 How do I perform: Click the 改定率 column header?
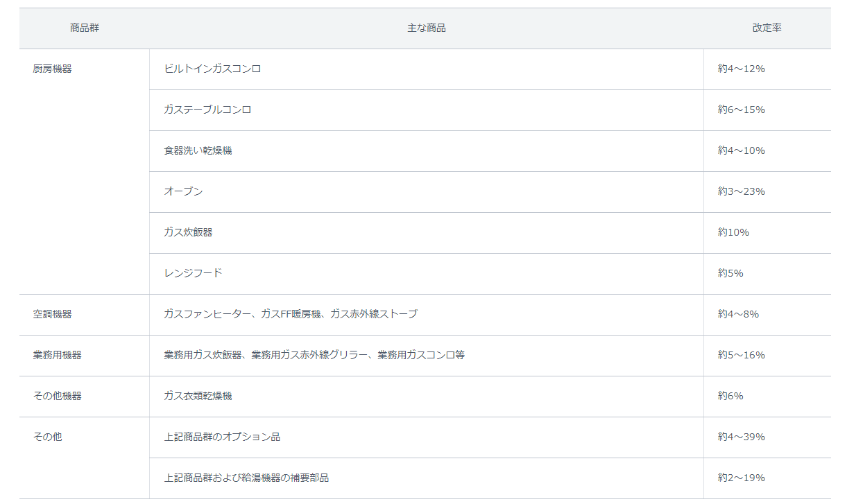767,28
